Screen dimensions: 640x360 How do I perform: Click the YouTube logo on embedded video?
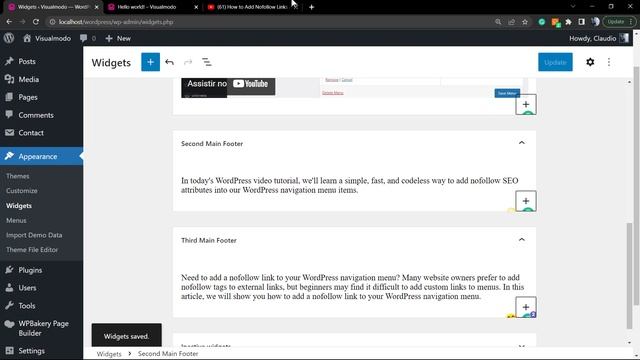[250, 84]
